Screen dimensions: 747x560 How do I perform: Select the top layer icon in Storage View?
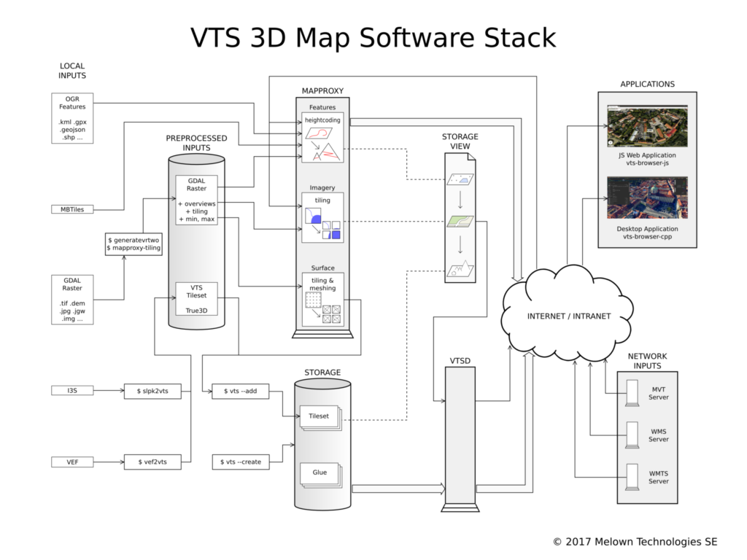[460, 179]
